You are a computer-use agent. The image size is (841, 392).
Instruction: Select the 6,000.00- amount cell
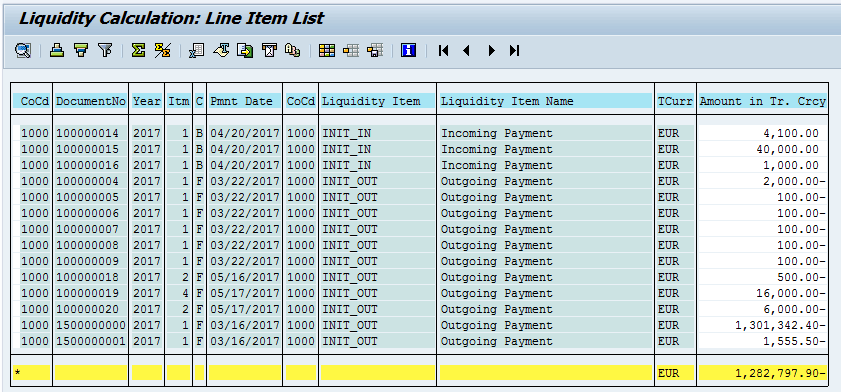(762, 309)
